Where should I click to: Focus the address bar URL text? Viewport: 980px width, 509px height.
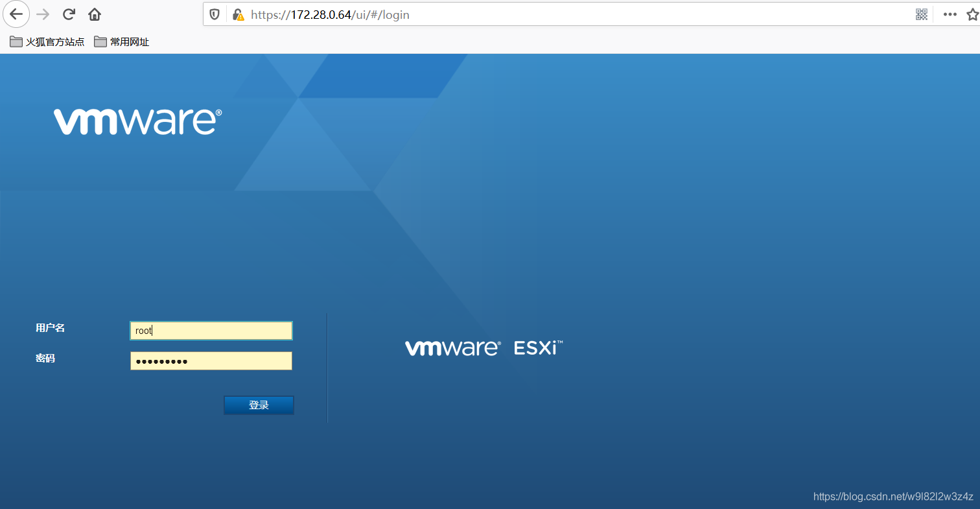(x=330, y=14)
